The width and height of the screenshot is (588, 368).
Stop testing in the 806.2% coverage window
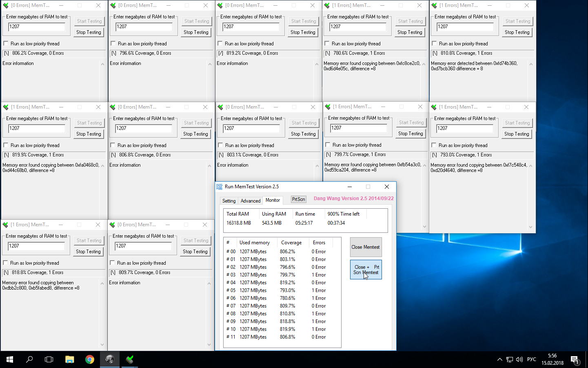click(x=89, y=32)
